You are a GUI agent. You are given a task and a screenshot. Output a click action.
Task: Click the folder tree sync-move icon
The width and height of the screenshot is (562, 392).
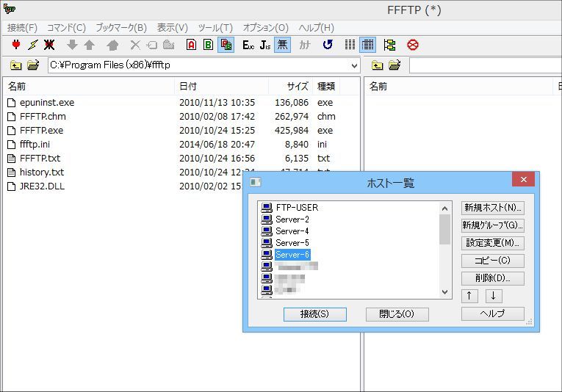pos(389,45)
